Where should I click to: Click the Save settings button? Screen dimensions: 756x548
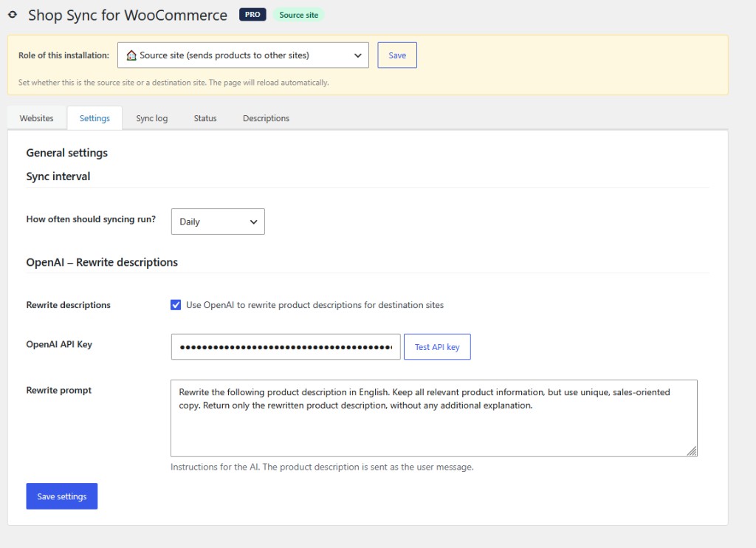tap(62, 496)
